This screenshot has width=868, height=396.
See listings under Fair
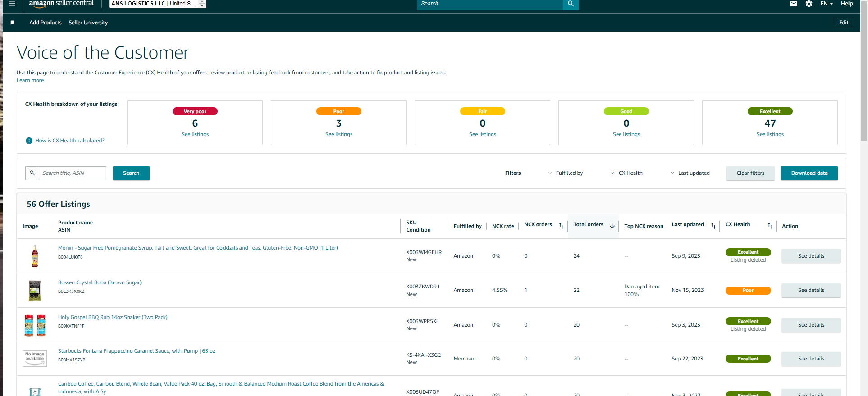point(483,134)
